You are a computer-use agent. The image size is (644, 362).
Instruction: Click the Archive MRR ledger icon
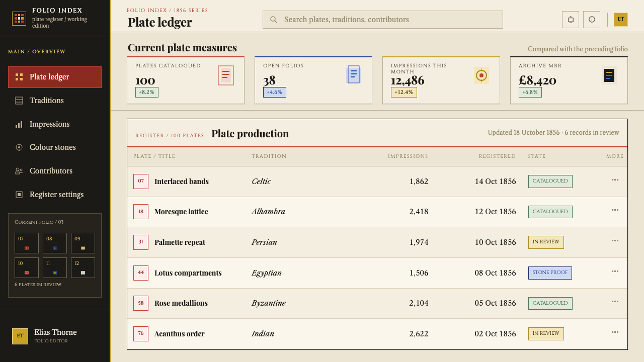click(609, 75)
